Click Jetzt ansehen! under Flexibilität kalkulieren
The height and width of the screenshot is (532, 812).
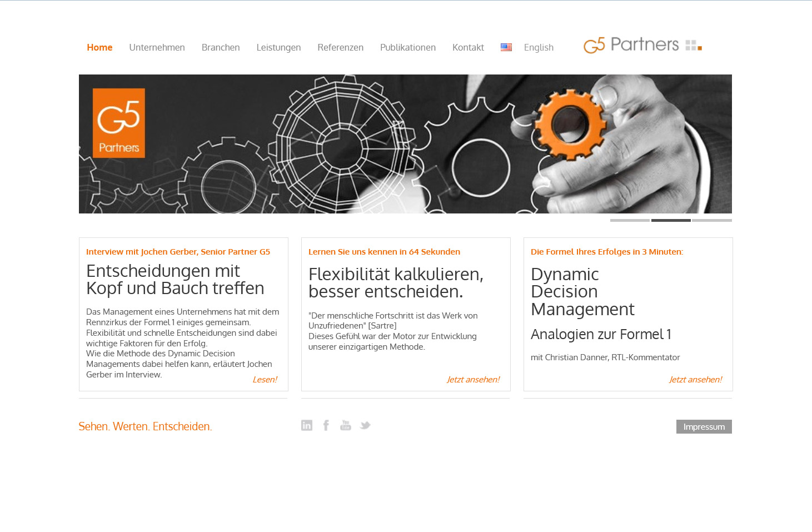click(x=473, y=380)
